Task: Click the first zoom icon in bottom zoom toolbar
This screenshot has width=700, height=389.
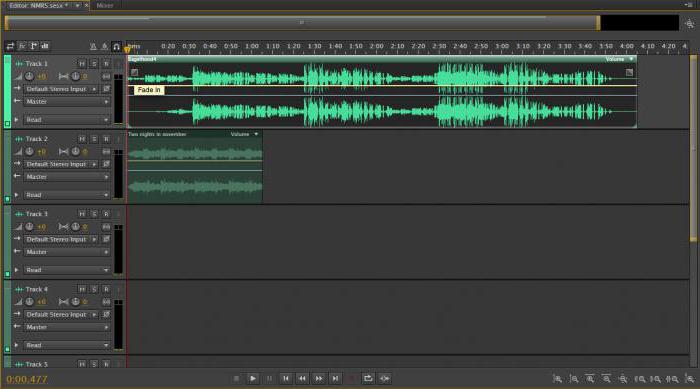Action: point(557,379)
